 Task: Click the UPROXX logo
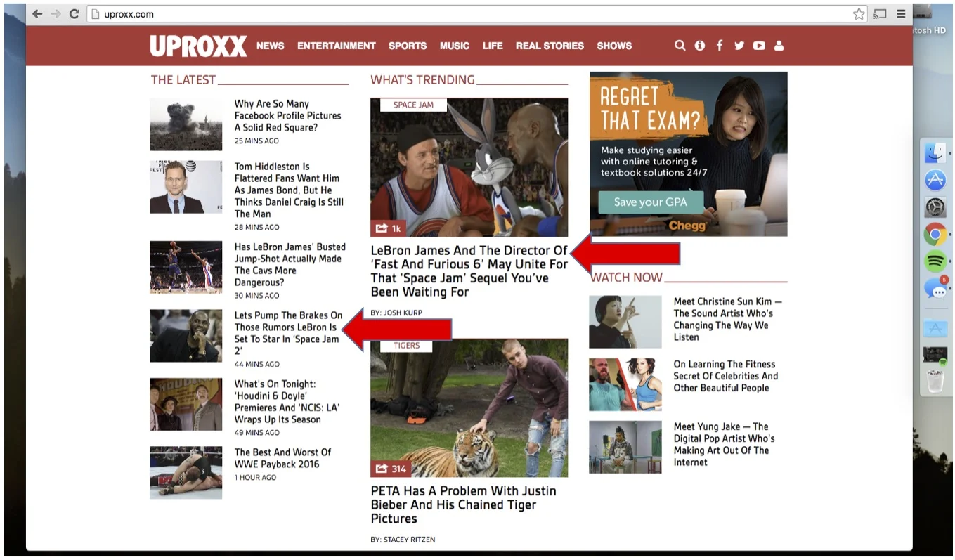198,46
